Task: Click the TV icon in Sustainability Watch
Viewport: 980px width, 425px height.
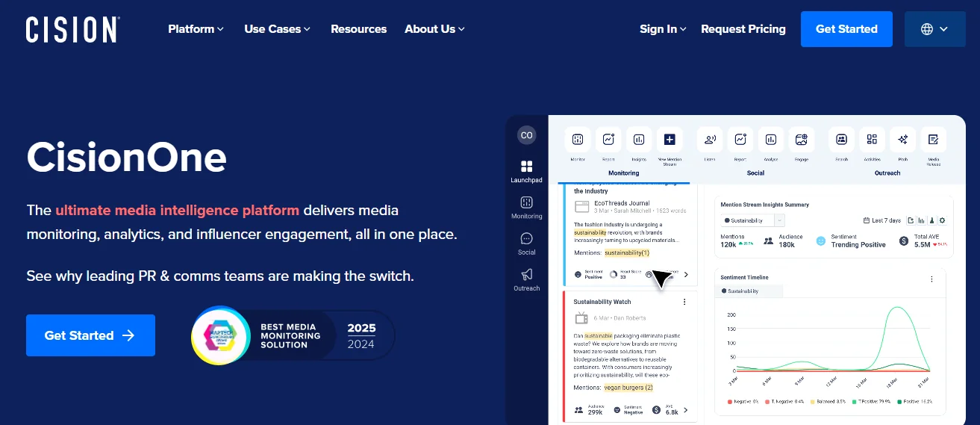Action: pos(581,318)
